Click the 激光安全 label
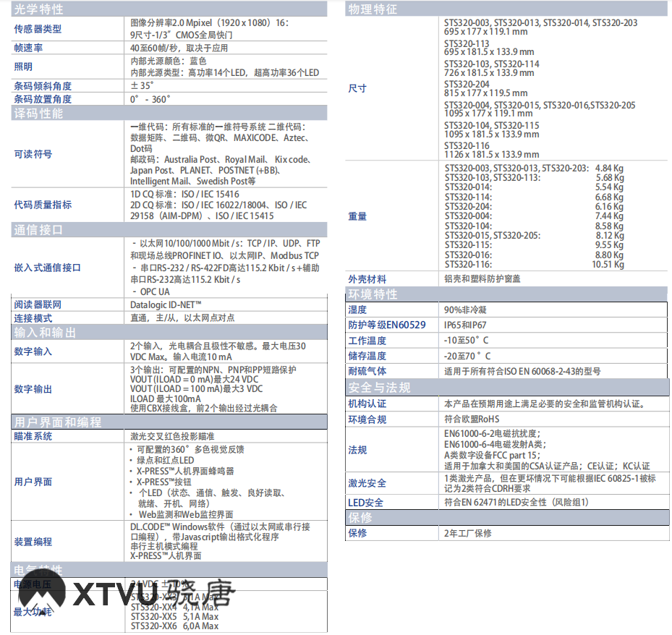672x635 pixels. (367, 483)
